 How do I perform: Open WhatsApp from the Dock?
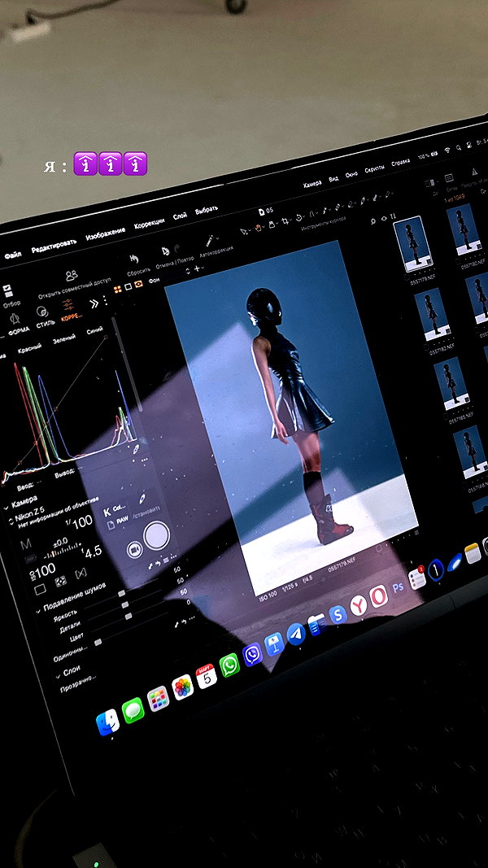(x=229, y=665)
